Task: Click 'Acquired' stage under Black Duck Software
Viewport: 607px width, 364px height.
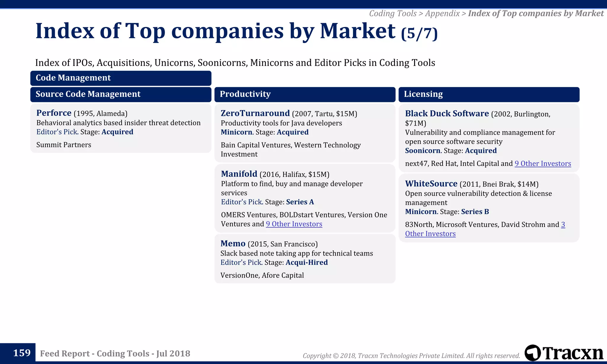Action: pos(481,150)
